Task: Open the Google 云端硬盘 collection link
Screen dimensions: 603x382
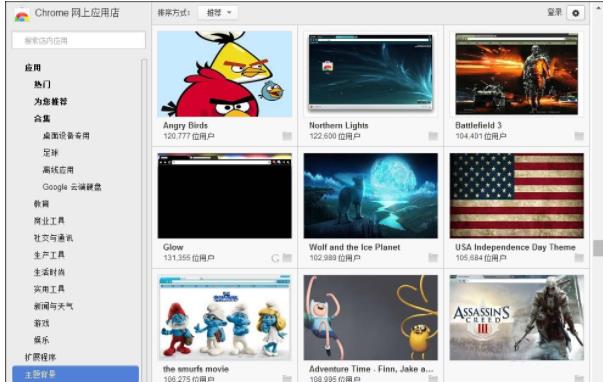Action: pyautogui.click(x=72, y=187)
